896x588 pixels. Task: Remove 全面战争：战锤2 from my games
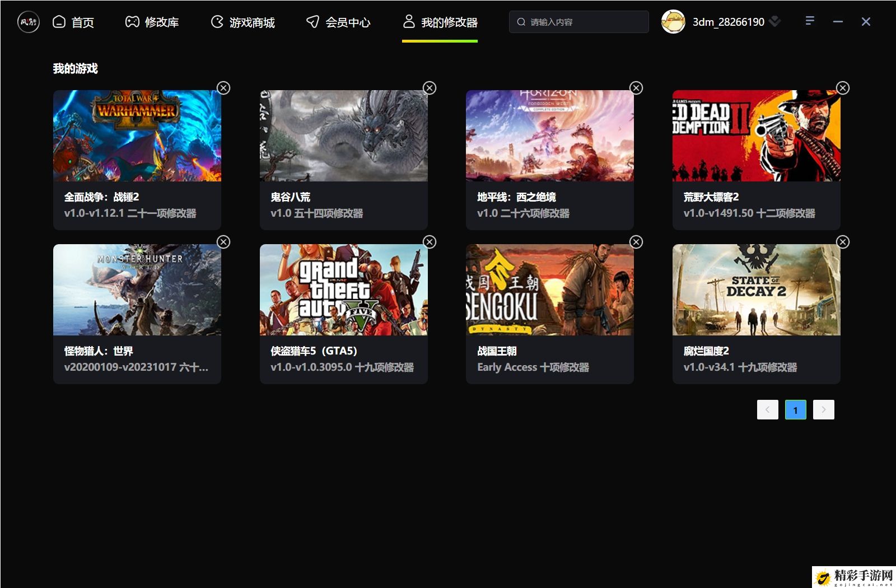click(223, 88)
